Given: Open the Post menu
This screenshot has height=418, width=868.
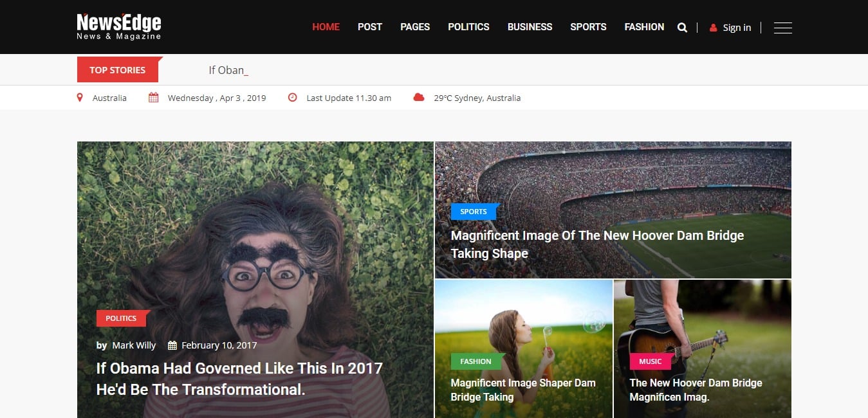Looking at the screenshot, I should pos(370,27).
